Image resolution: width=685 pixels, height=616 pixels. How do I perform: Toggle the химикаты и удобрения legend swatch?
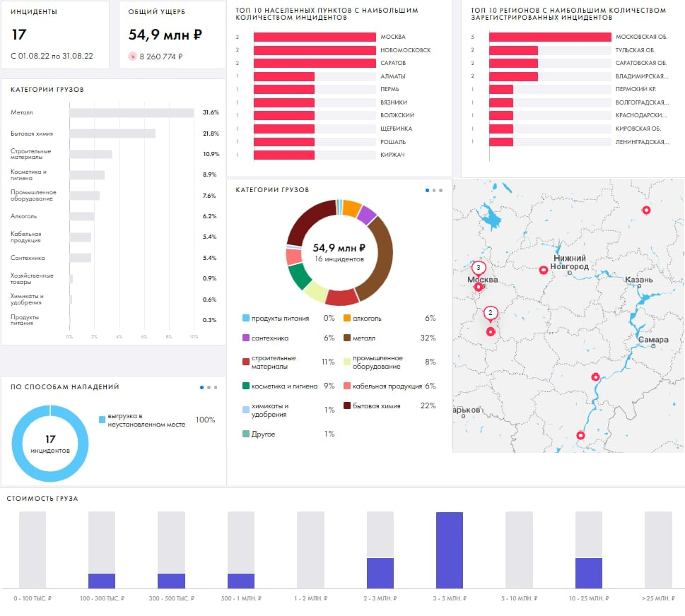pos(246,410)
